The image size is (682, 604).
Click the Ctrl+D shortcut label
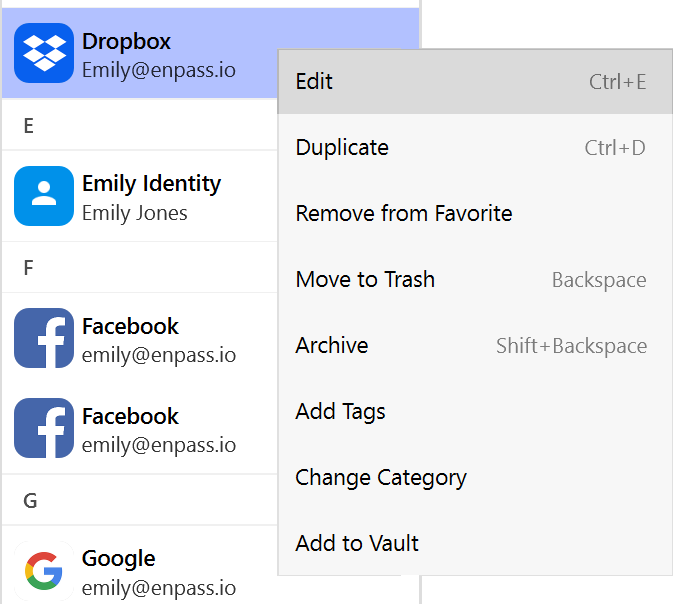click(615, 148)
